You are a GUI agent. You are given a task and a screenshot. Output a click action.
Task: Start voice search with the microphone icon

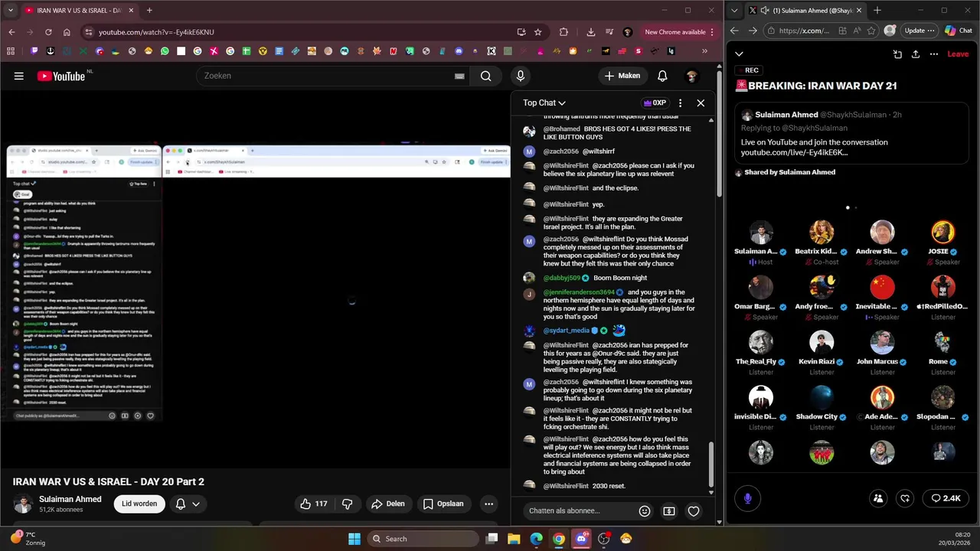521,76
